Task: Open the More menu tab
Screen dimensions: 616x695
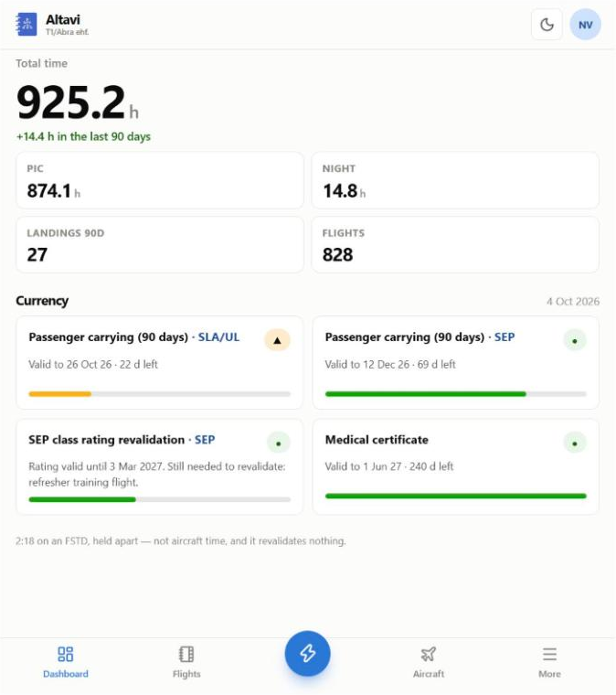Action: 549,662
